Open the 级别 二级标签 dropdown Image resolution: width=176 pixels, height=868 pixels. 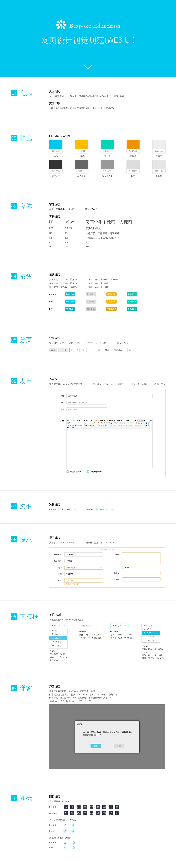tap(84, 574)
